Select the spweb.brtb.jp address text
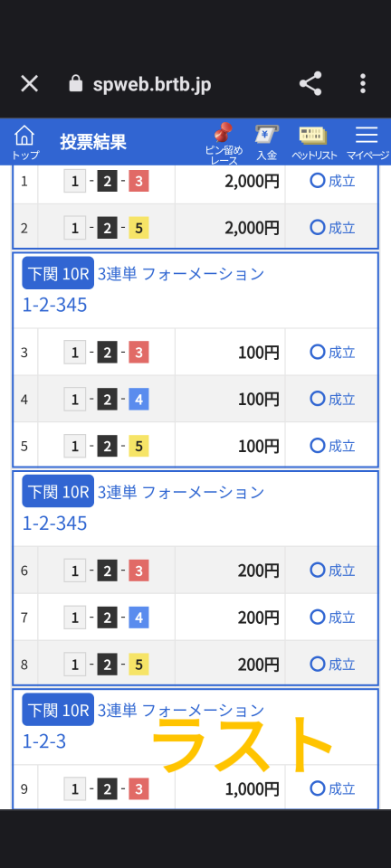391x868 pixels. (x=152, y=85)
